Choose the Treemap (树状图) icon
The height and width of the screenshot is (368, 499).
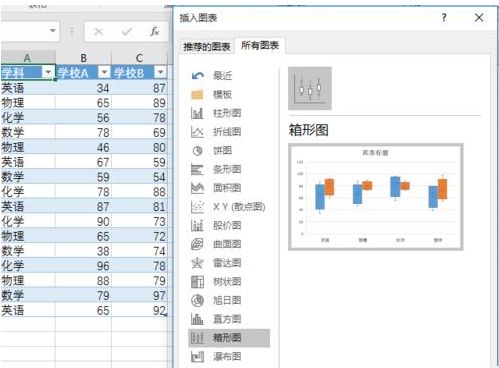197,282
